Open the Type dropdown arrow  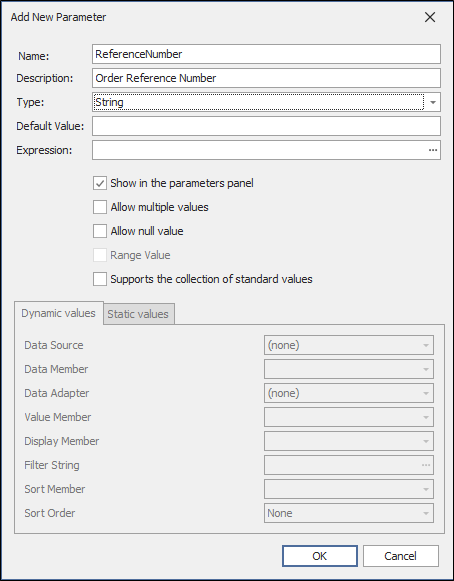pos(433,102)
